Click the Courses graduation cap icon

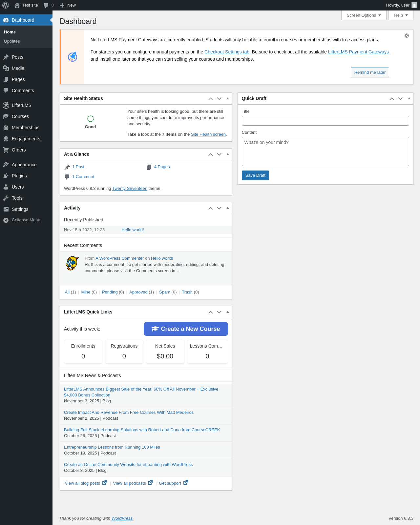pyautogui.click(x=6, y=116)
